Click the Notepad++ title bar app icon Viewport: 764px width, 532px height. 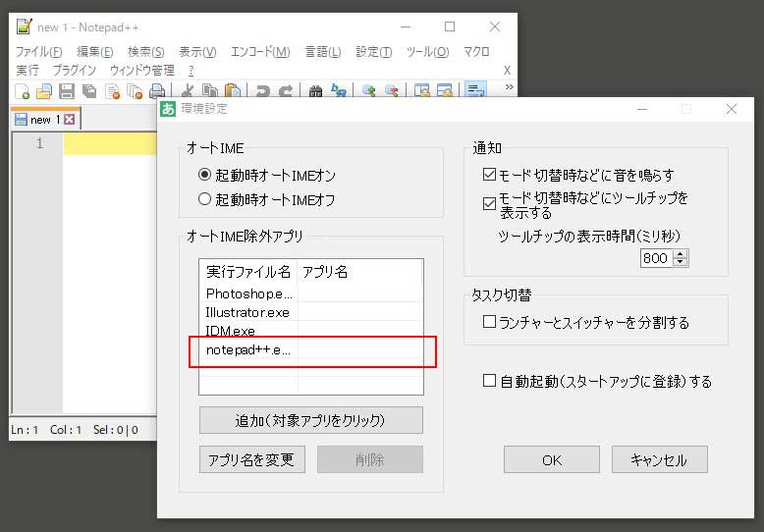[24, 27]
